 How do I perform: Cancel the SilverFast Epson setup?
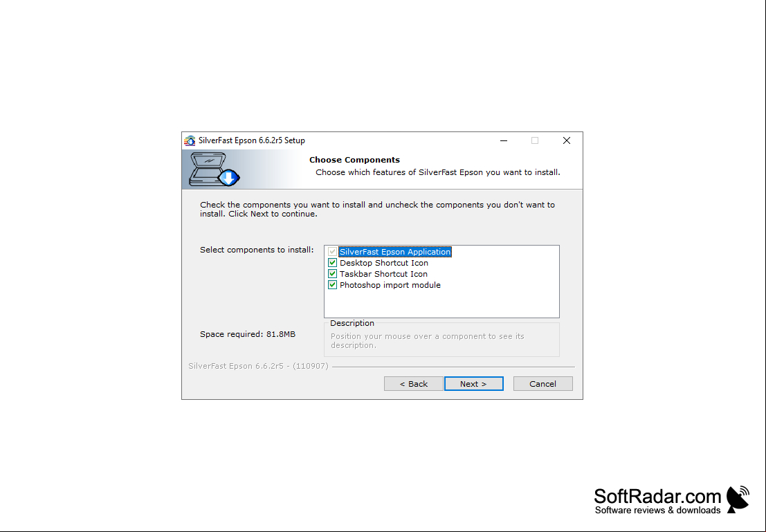coord(542,384)
